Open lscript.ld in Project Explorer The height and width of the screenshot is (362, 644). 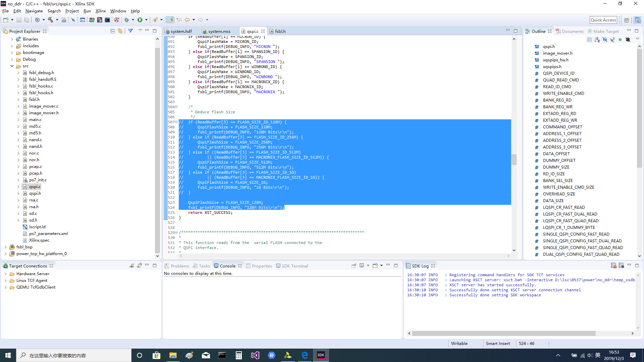pyautogui.click(x=37, y=227)
